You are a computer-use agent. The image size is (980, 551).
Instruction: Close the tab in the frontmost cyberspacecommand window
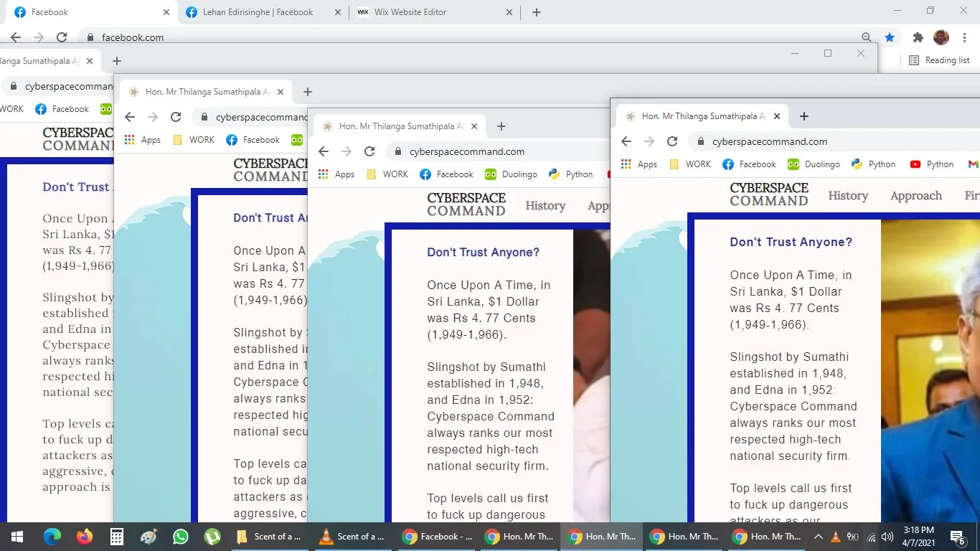coord(777,116)
